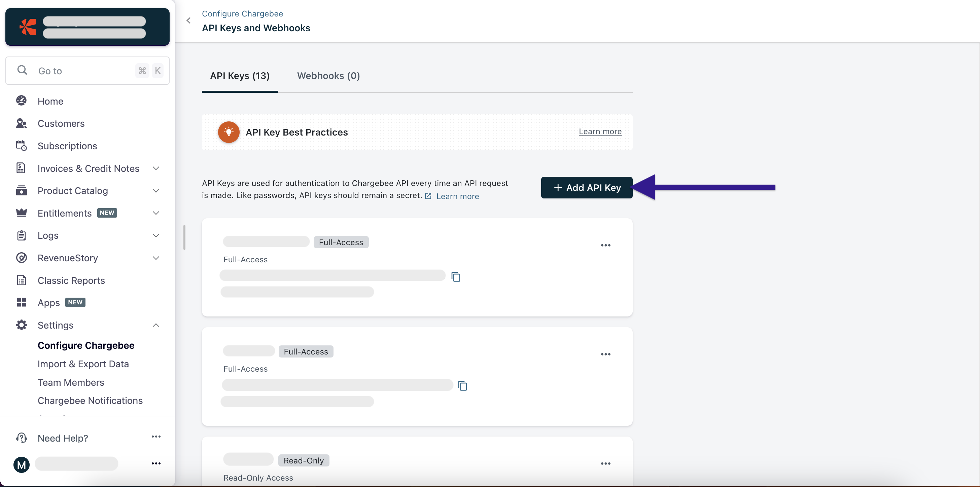Click 'API Key Best Practices' heading
Screen dimensions: 980x487
point(297,132)
